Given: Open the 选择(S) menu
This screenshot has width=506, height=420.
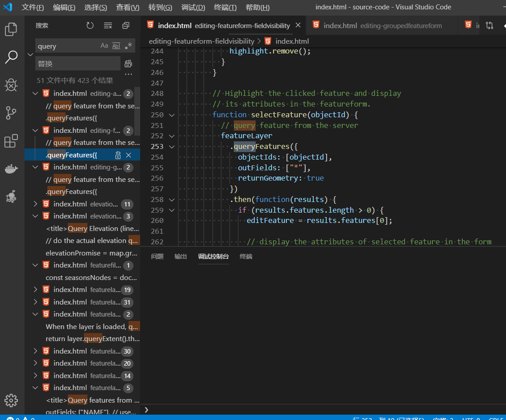Looking at the screenshot, I should [95, 7].
